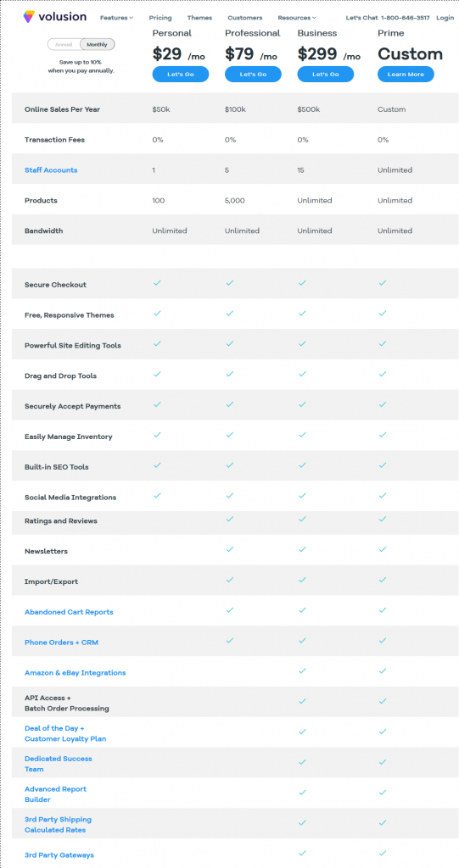Screen dimensions: 459x868
Task: Open the Staff Accounts link
Action: tap(51, 170)
